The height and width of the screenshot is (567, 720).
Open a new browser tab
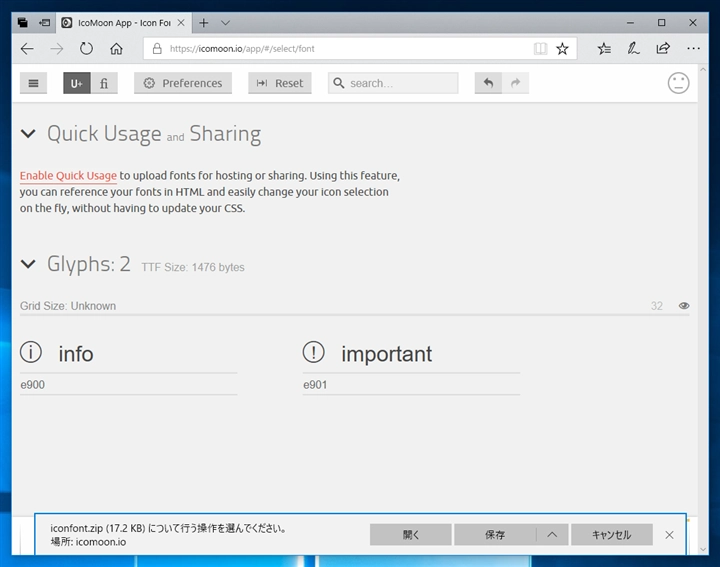tap(204, 22)
